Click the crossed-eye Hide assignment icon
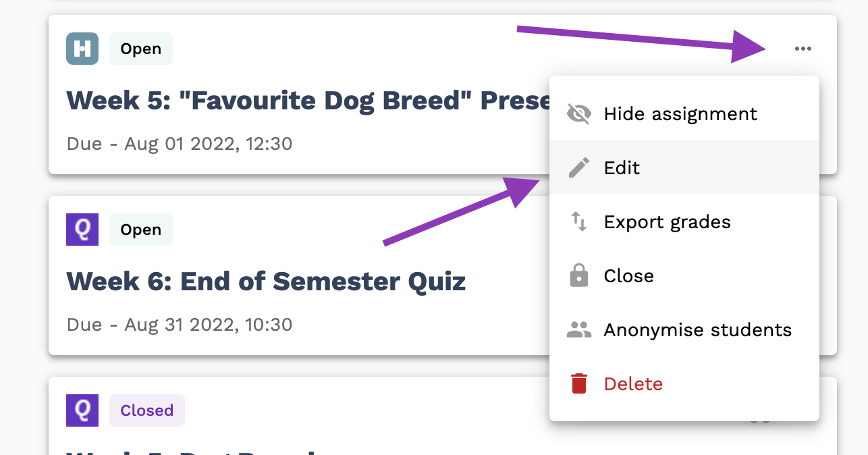Viewport: 868px width, 455px height. [x=578, y=114]
